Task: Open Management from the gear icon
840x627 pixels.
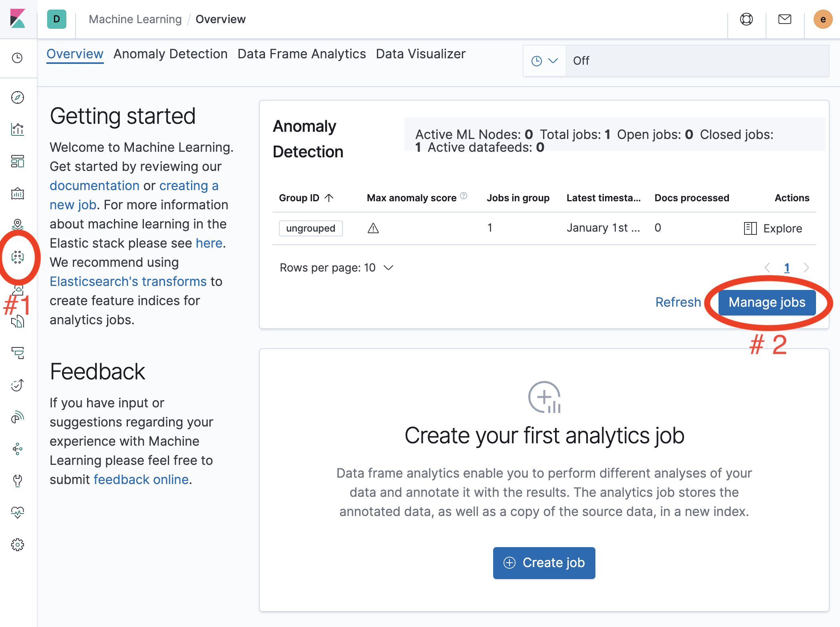Action: pos(18,544)
